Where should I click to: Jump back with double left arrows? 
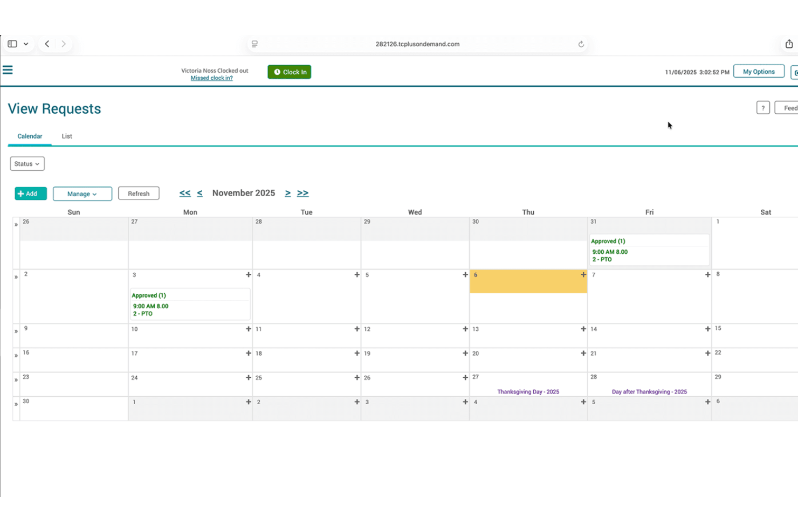(185, 193)
